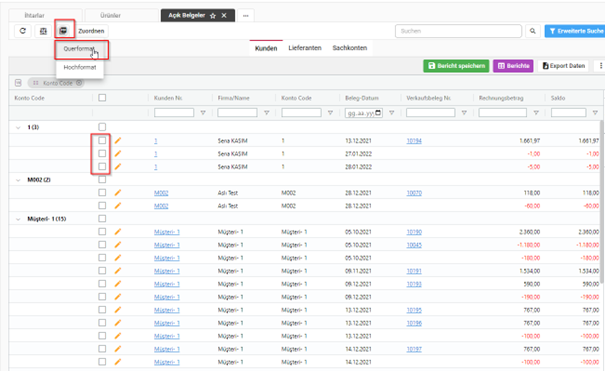Check the group 1 (3) checkbox
The height and width of the screenshot is (371, 605).
[x=102, y=127]
